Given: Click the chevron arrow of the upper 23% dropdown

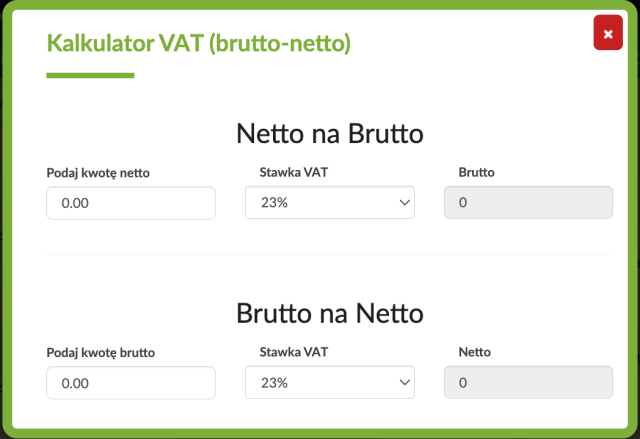Looking at the screenshot, I should coord(404,202).
